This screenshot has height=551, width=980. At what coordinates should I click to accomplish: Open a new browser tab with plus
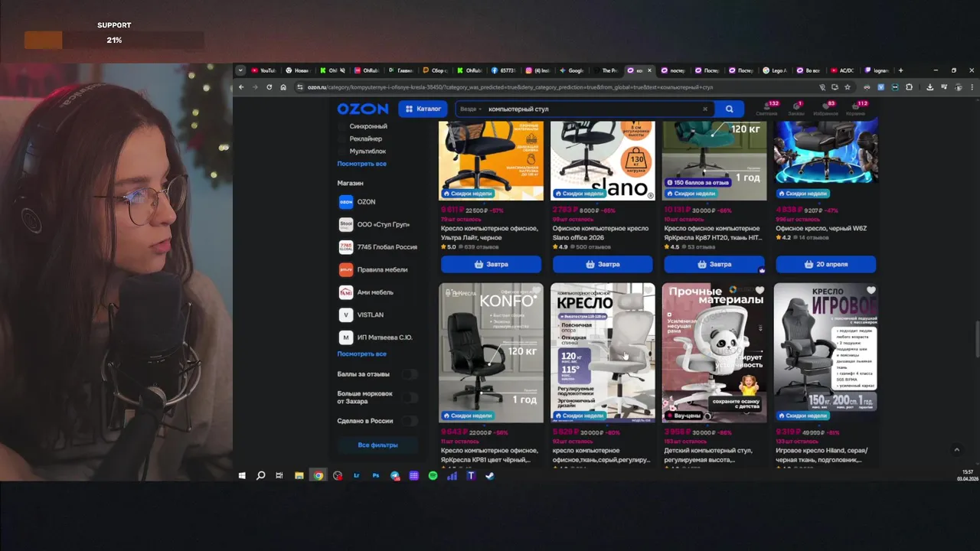(x=900, y=70)
